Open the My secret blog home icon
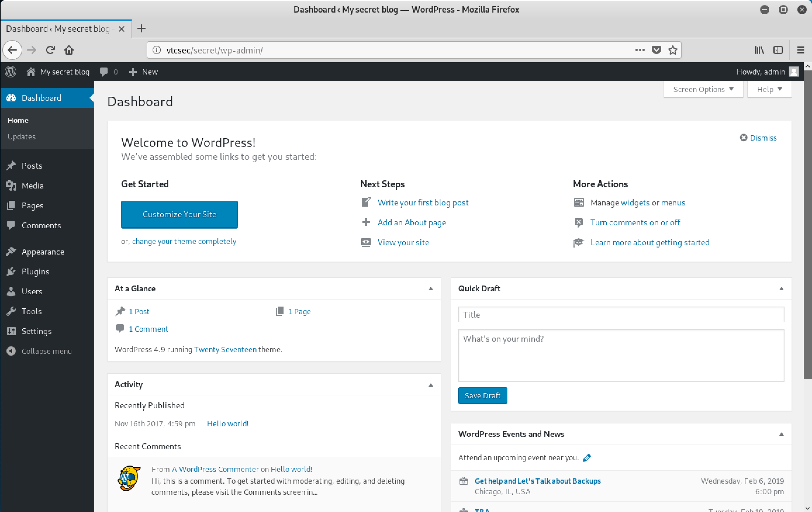The height and width of the screenshot is (512, 812). pyautogui.click(x=31, y=72)
